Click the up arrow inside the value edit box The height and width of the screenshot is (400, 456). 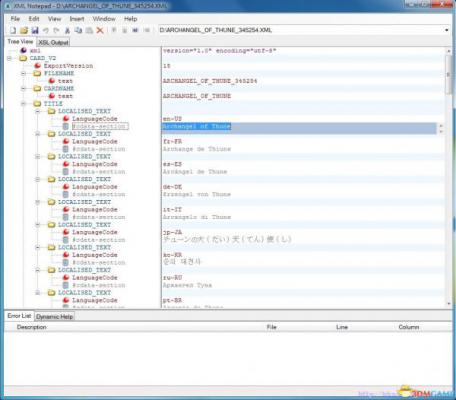441,126
